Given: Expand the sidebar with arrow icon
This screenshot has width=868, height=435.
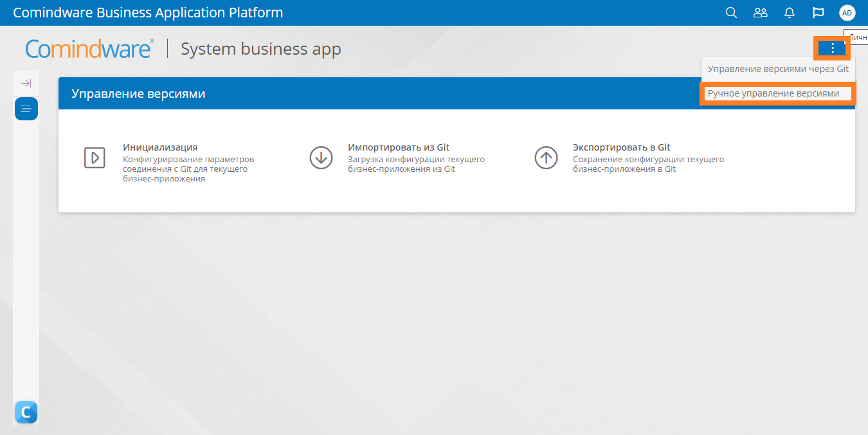Looking at the screenshot, I should [x=26, y=84].
